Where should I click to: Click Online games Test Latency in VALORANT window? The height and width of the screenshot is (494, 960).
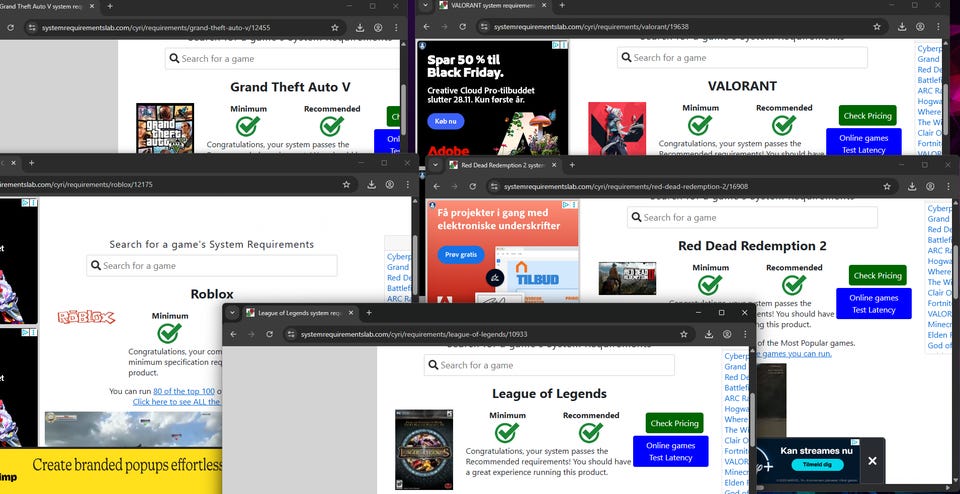863,141
